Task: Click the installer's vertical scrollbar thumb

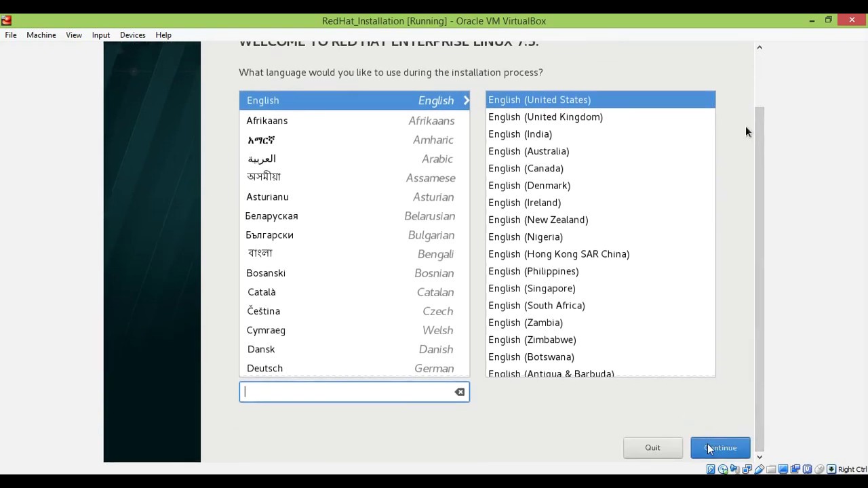Action: (759, 278)
